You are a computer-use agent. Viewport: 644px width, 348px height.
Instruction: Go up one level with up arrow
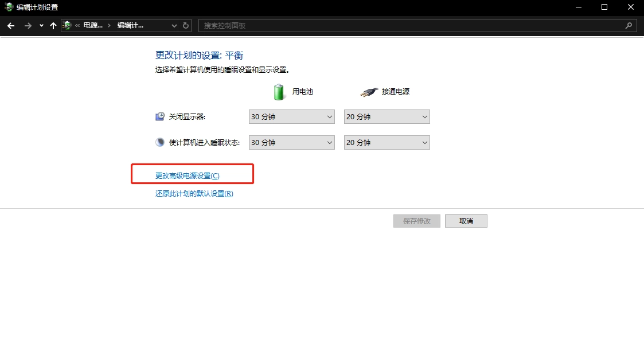point(53,26)
